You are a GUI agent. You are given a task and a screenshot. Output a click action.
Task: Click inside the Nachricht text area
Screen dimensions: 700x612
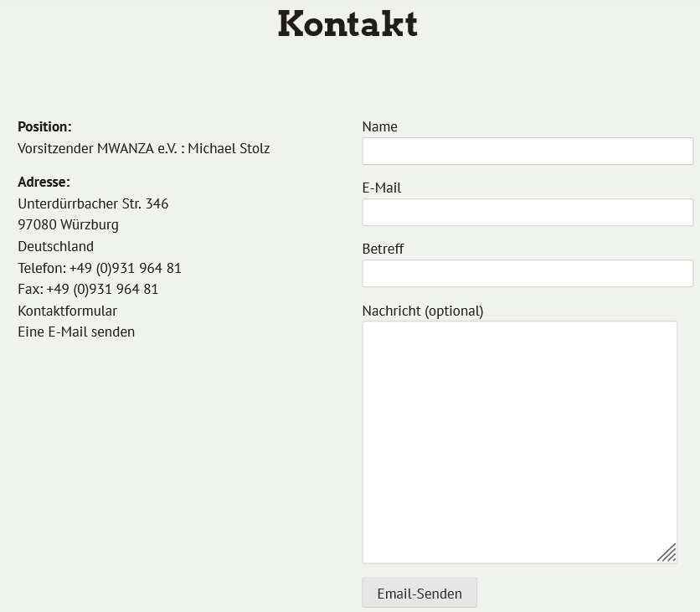[519, 442]
